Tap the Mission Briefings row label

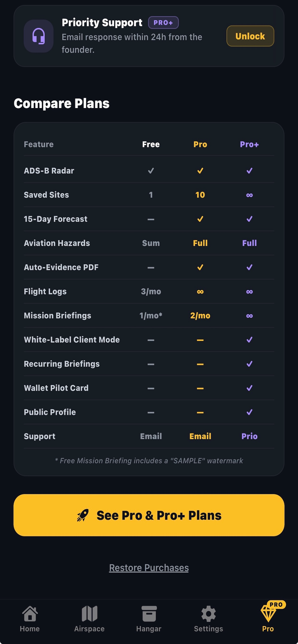point(58,316)
